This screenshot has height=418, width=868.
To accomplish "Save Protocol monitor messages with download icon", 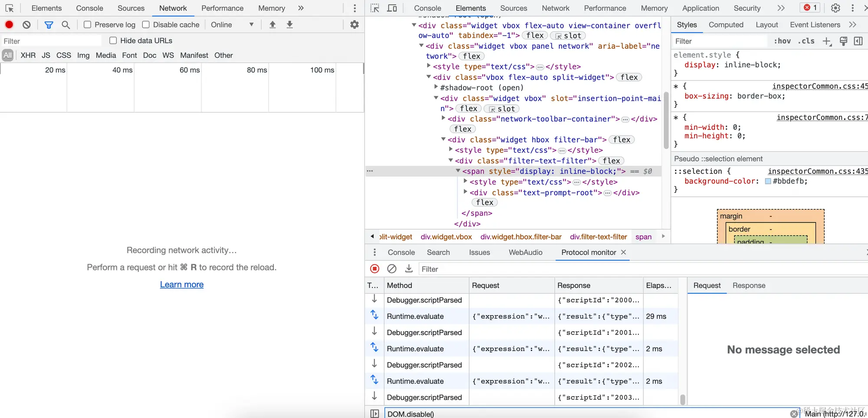I will (409, 269).
